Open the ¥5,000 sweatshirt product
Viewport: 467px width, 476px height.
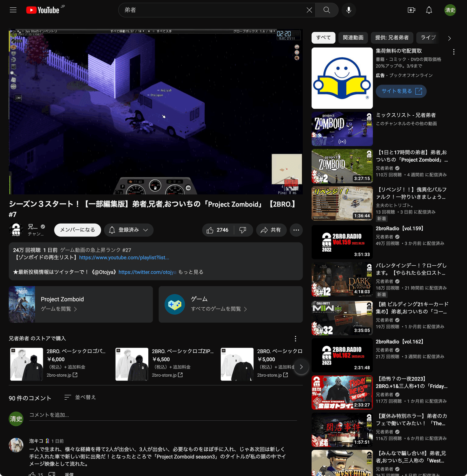pyautogui.click(x=258, y=364)
